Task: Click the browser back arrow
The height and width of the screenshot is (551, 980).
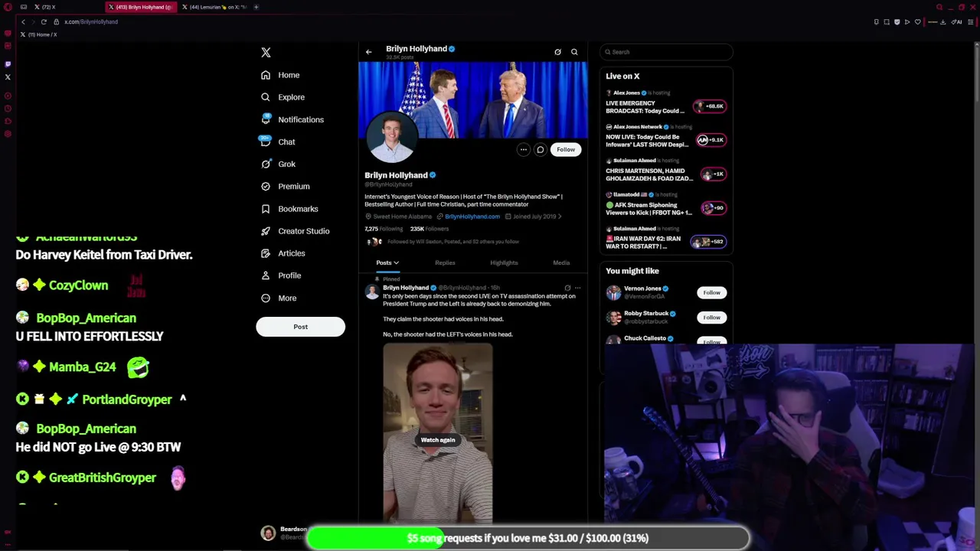Action: [x=23, y=21]
